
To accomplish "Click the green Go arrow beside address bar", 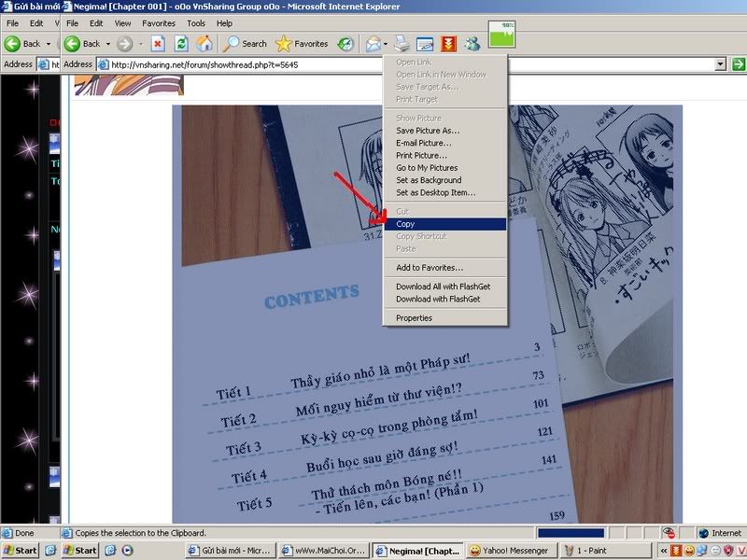I will click(739, 63).
